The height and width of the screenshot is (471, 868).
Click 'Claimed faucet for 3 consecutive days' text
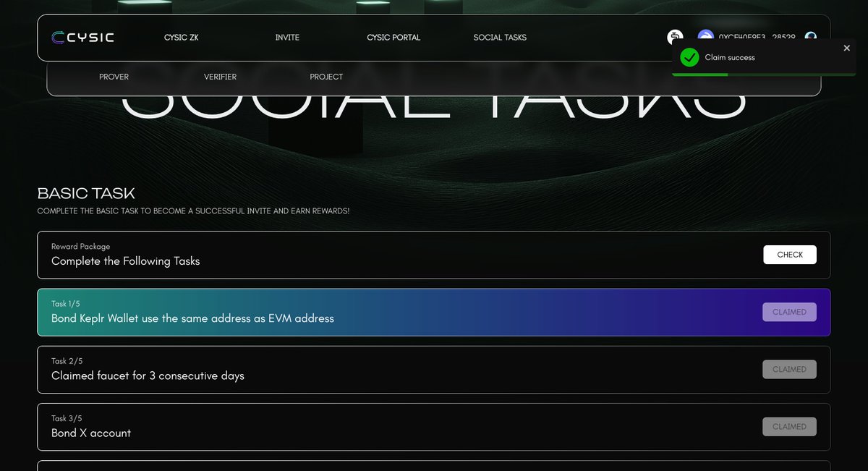(148, 375)
